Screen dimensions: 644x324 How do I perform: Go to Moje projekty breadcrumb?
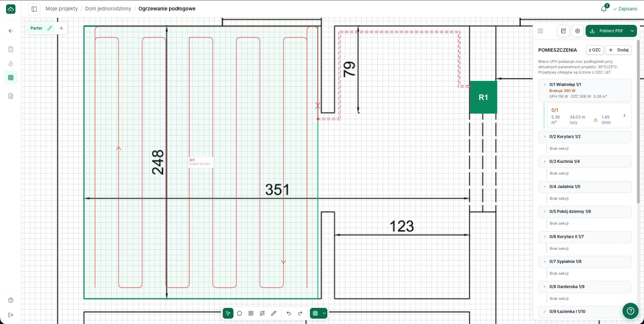pos(62,9)
